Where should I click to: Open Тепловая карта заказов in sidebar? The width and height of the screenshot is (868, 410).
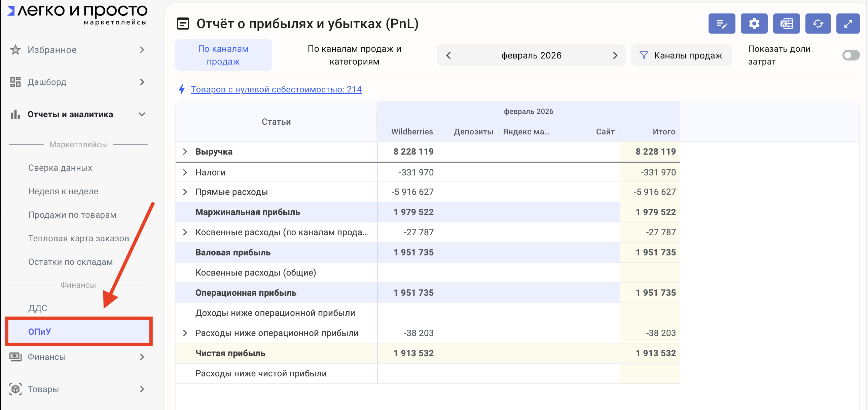click(78, 238)
